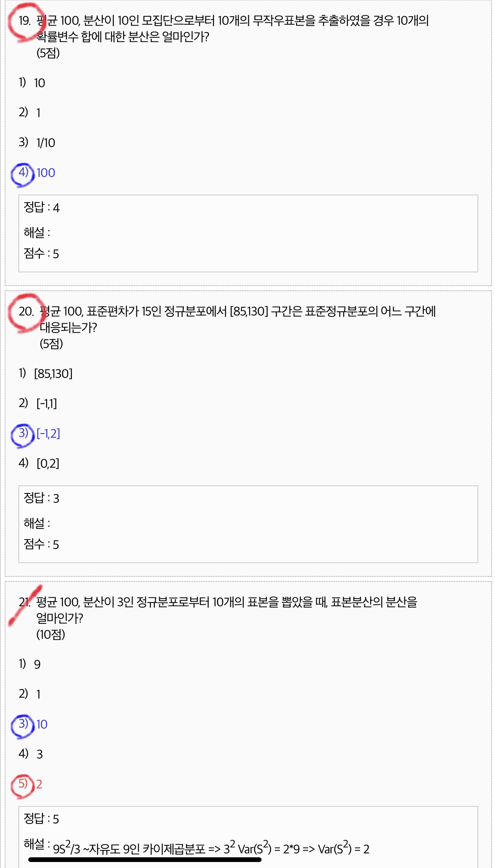Choose option 2) 1 for question 19
The height and width of the screenshot is (868, 495).
tap(38, 113)
